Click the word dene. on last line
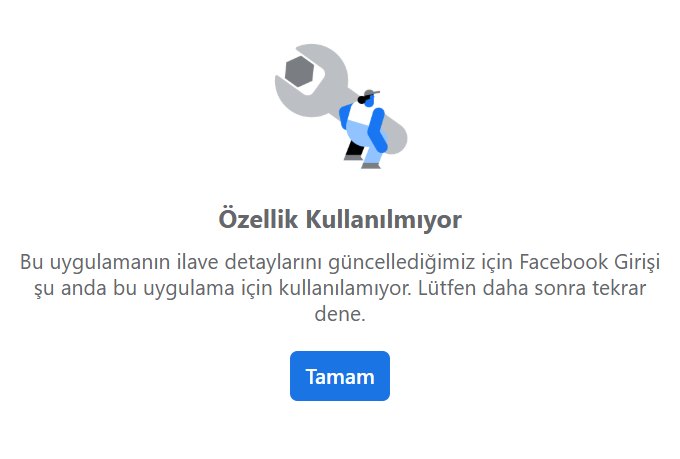Viewport: 680px width, 459px height. tap(340, 314)
